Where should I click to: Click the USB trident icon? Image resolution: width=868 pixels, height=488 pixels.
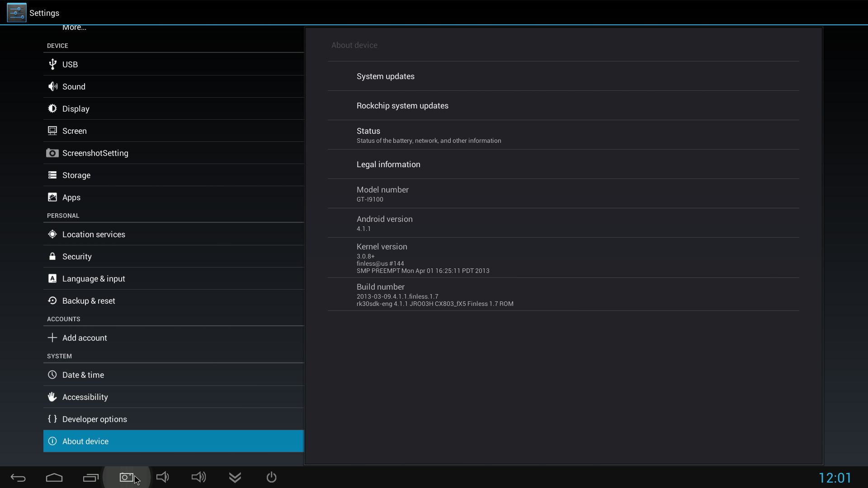click(x=52, y=64)
